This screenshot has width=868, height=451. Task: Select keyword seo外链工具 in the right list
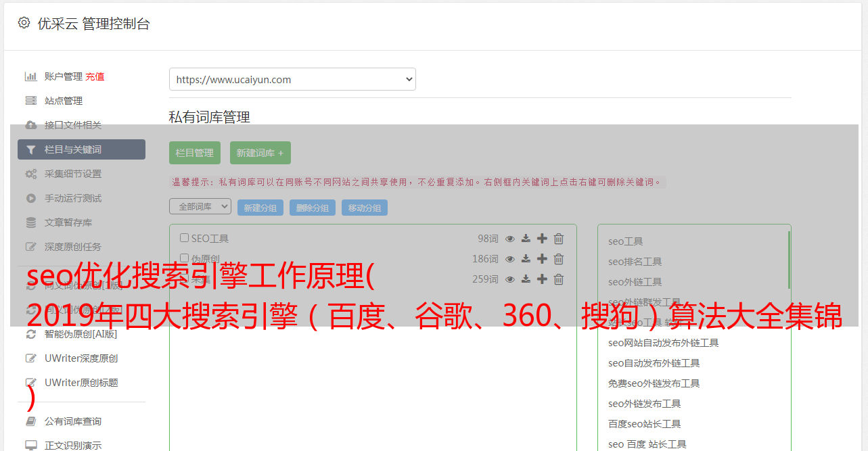point(635,282)
